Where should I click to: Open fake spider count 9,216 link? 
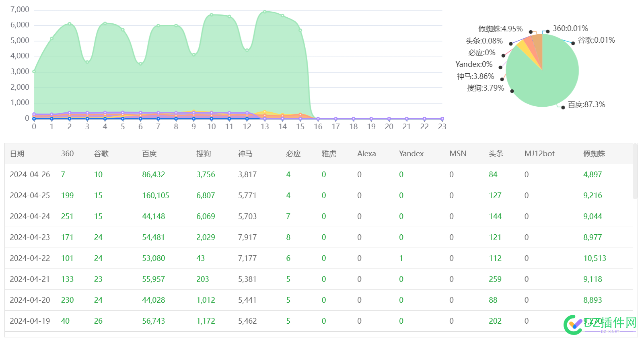point(593,196)
